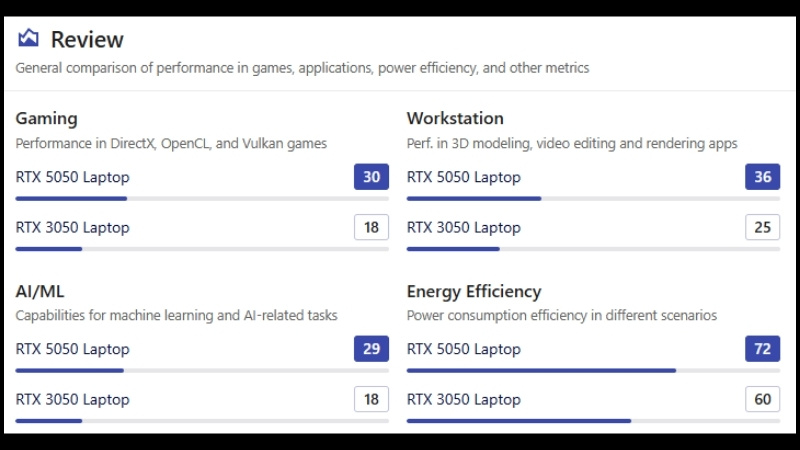Select the Gaming section heading
Viewport: 800px width, 450px height.
(46, 118)
